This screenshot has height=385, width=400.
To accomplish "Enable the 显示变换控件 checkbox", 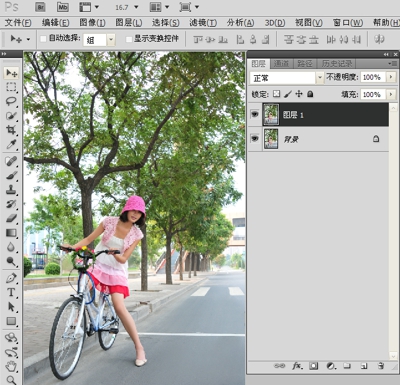I will (x=129, y=39).
